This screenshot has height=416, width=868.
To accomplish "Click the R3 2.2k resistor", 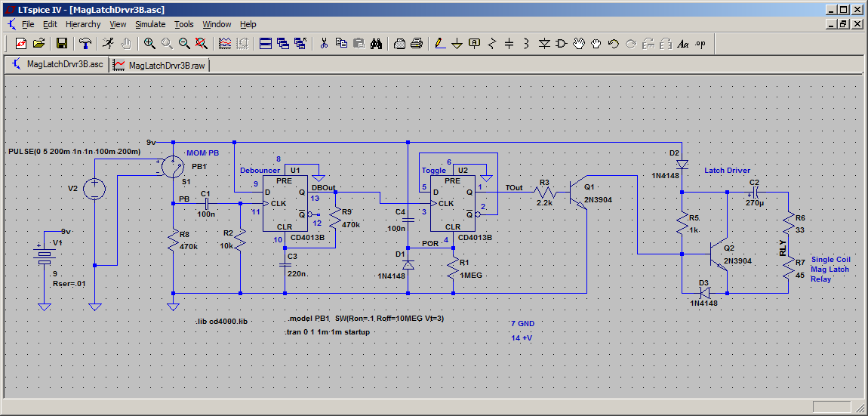I will pos(545,193).
